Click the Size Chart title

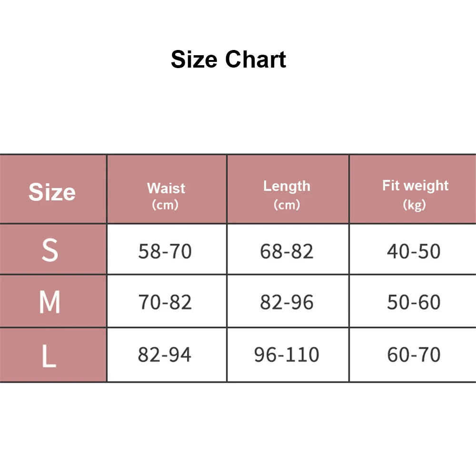coord(228,59)
